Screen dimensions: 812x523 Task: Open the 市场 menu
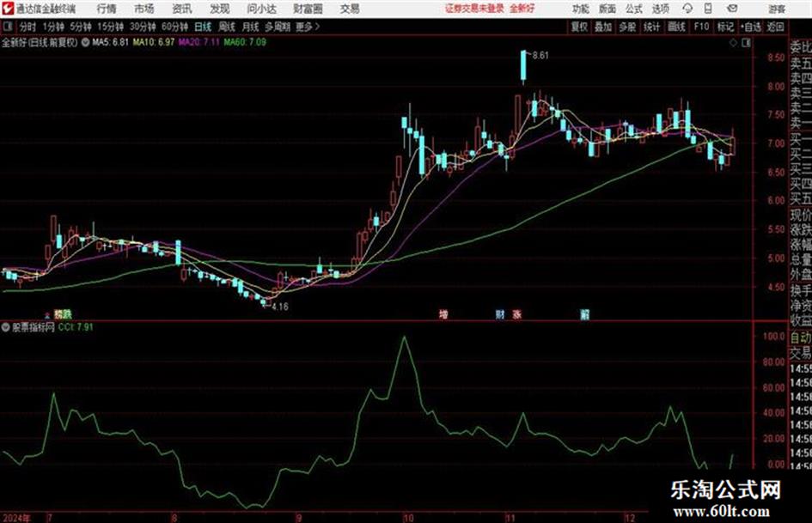click(144, 9)
